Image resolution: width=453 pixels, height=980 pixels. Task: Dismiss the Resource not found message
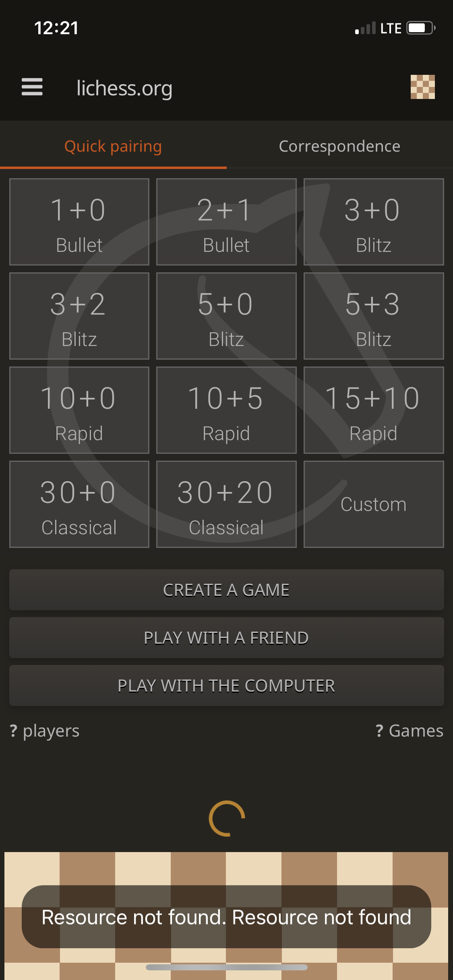pos(226,918)
